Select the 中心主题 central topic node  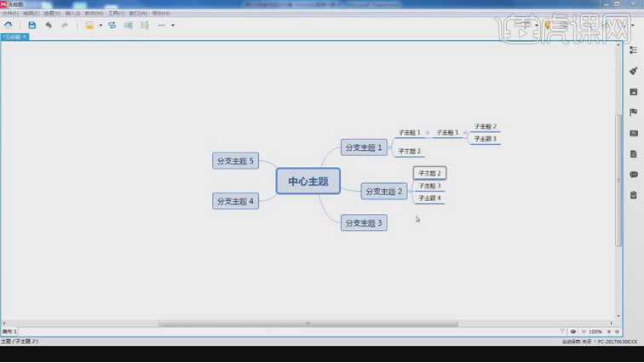[x=308, y=181]
